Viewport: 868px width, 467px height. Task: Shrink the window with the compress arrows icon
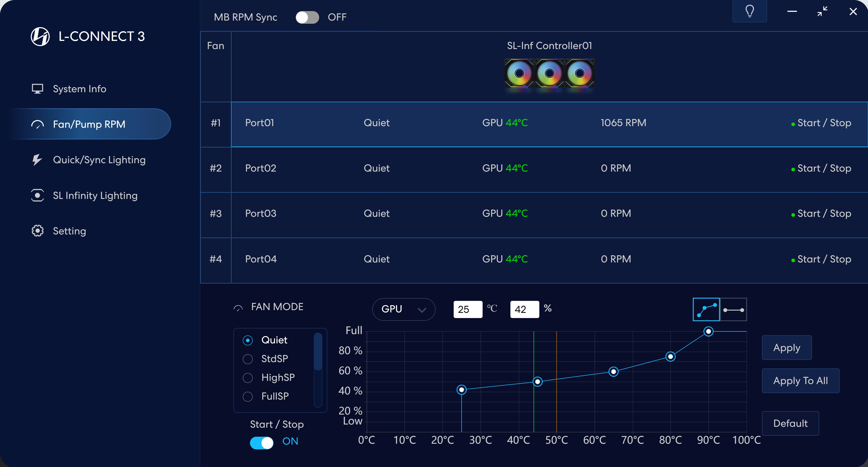pyautogui.click(x=823, y=12)
